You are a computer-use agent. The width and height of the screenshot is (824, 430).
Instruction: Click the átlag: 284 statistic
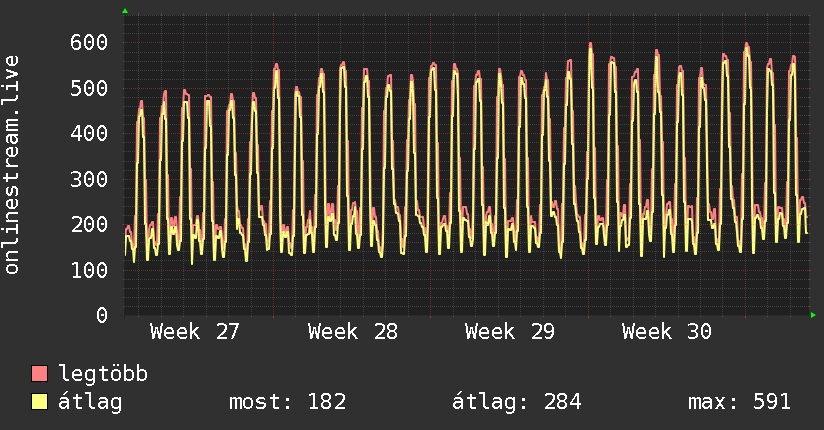click(517, 402)
